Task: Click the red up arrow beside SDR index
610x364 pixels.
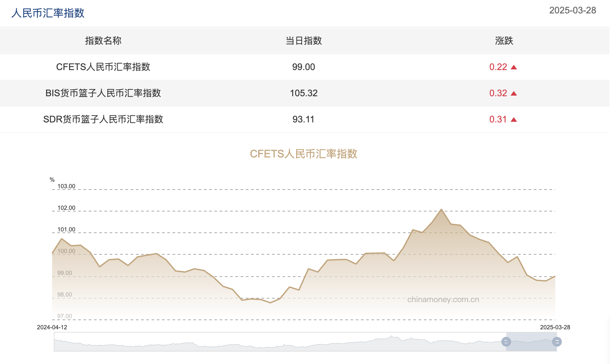Action: point(514,119)
